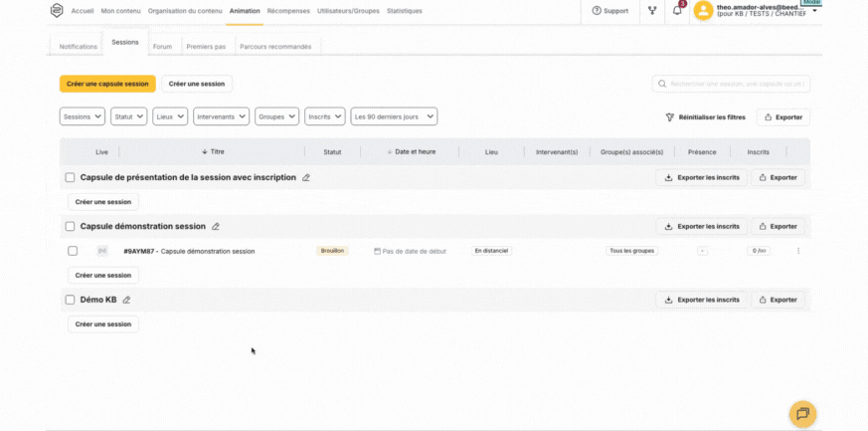Viewport: 868px width, 431px height.
Task: Open the branch structure icon in header
Action: point(652,11)
